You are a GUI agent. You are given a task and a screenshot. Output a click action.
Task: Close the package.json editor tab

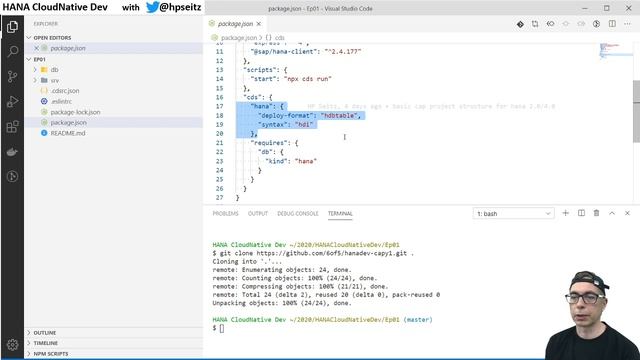pos(259,24)
